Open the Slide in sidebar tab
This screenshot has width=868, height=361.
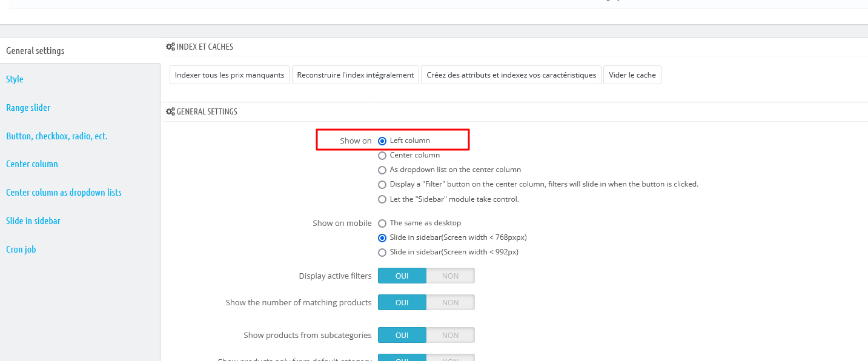tap(33, 221)
